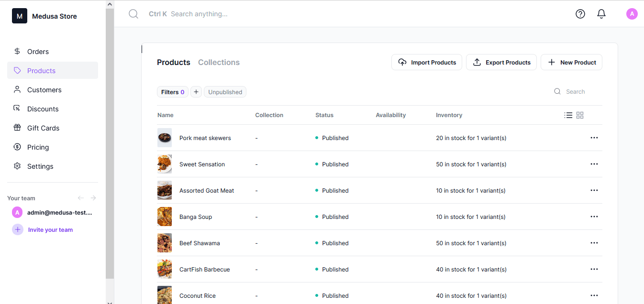Click the plus icon to add filter

(x=196, y=92)
